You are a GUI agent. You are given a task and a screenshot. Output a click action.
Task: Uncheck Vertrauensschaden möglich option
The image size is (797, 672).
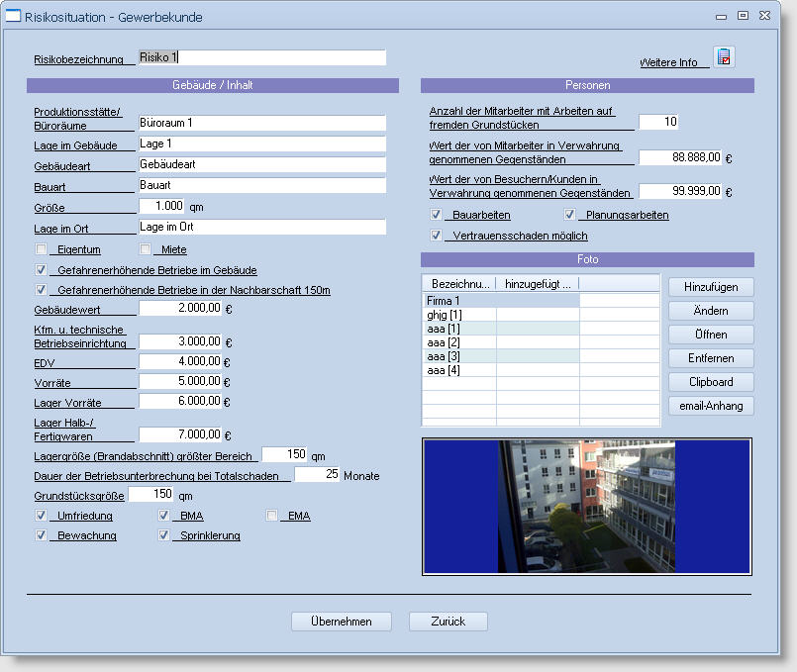click(x=437, y=236)
